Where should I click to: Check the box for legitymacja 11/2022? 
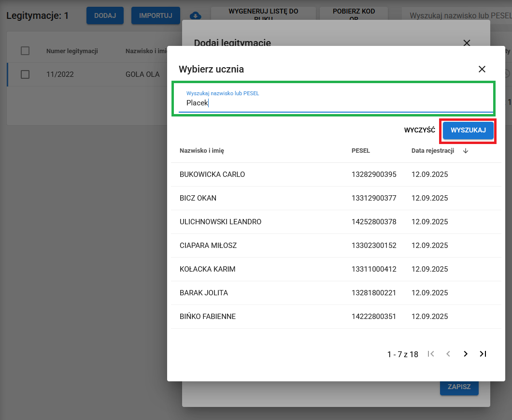coord(25,74)
